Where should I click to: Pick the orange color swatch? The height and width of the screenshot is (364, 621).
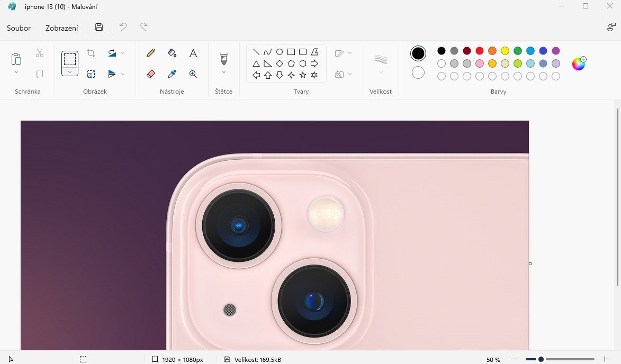[492, 51]
